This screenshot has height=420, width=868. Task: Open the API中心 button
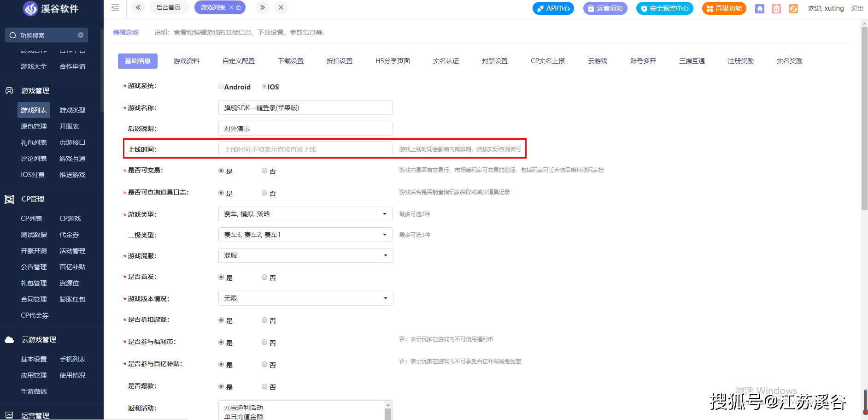coord(553,8)
